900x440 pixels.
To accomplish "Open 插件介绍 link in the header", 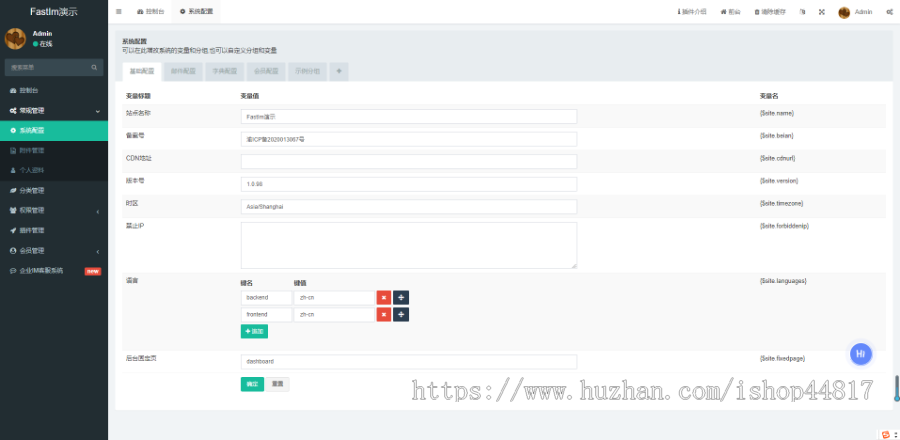I will pos(692,11).
